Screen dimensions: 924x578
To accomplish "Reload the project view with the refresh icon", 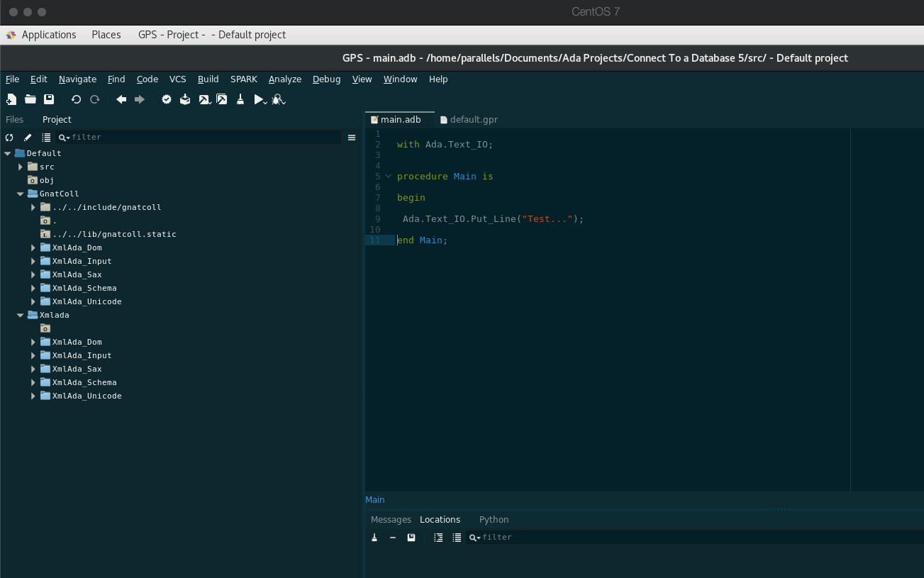I will pos(9,138).
